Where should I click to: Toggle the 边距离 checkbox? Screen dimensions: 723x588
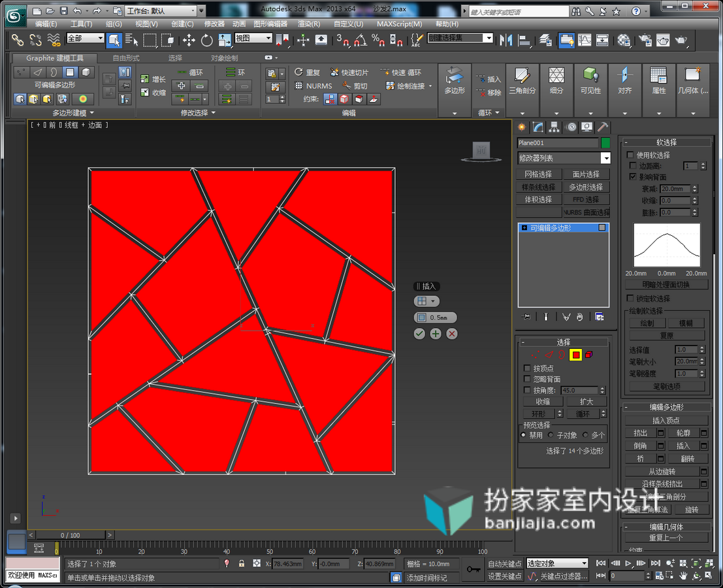[633, 165]
